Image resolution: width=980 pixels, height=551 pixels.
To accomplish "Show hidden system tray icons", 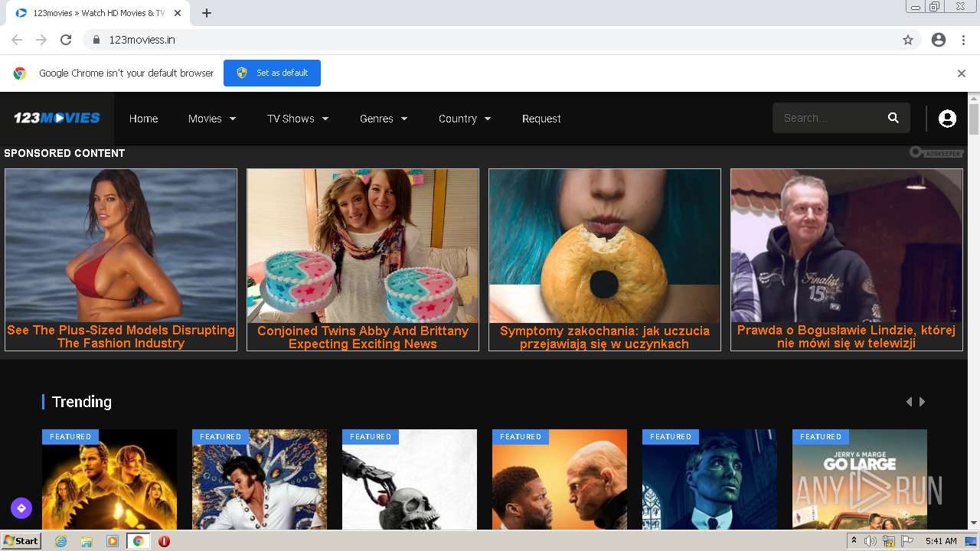I will (x=854, y=541).
